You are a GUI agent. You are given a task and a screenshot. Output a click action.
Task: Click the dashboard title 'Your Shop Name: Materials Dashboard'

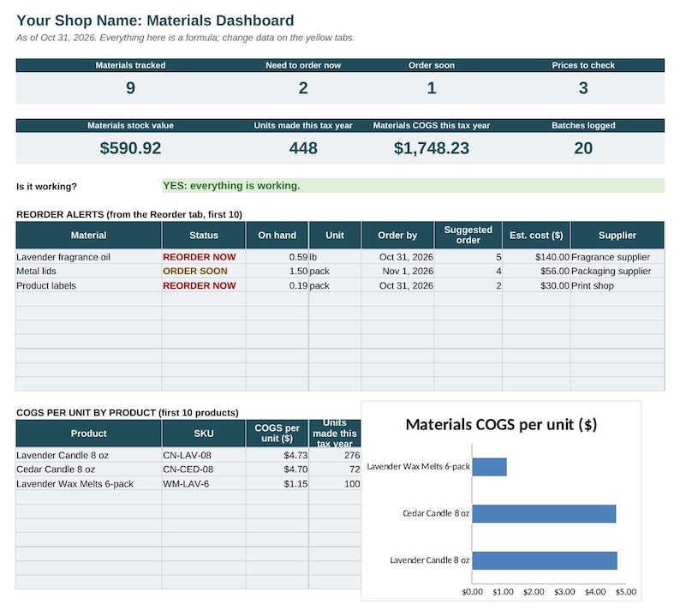tap(155, 21)
